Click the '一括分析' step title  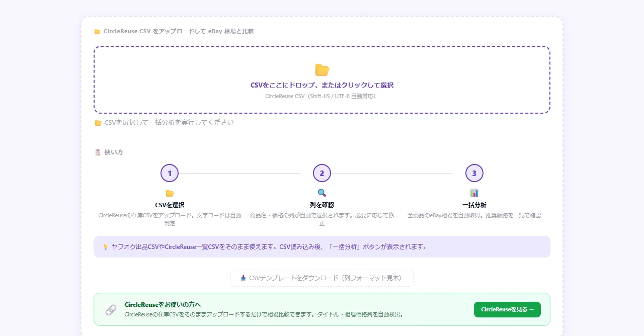(474, 205)
